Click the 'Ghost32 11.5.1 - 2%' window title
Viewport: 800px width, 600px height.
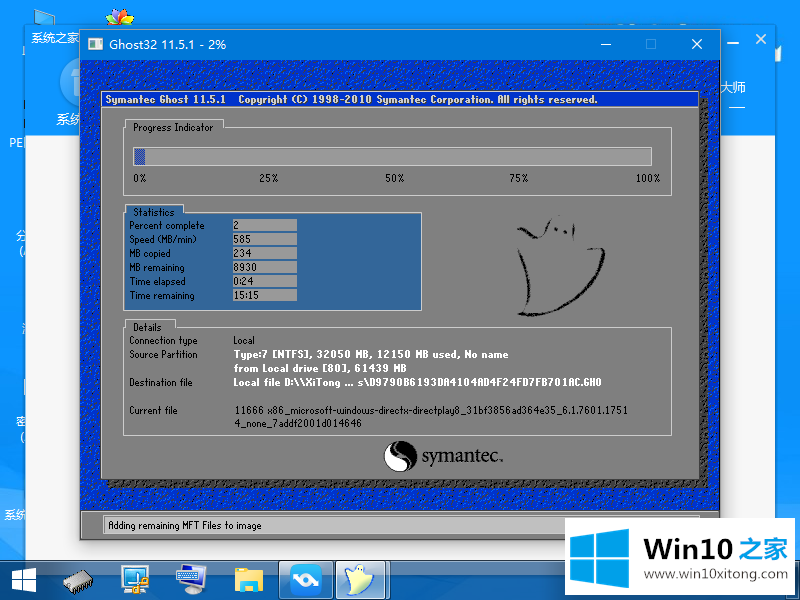pyautogui.click(x=167, y=44)
